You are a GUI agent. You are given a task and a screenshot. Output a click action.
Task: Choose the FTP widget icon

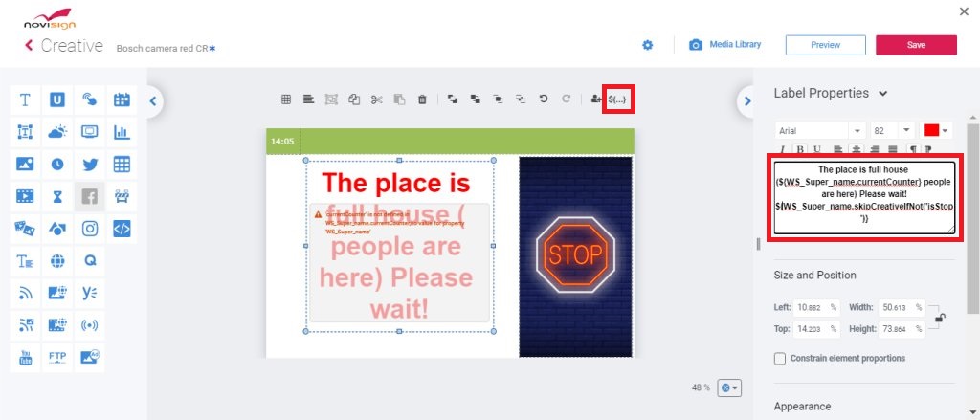[x=57, y=358]
